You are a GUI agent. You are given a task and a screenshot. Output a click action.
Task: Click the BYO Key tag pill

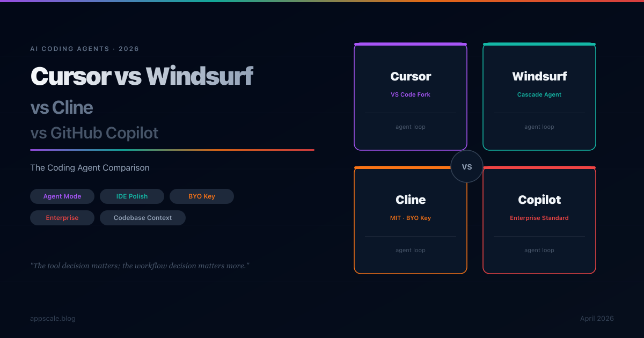pyautogui.click(x=202, y=196)
